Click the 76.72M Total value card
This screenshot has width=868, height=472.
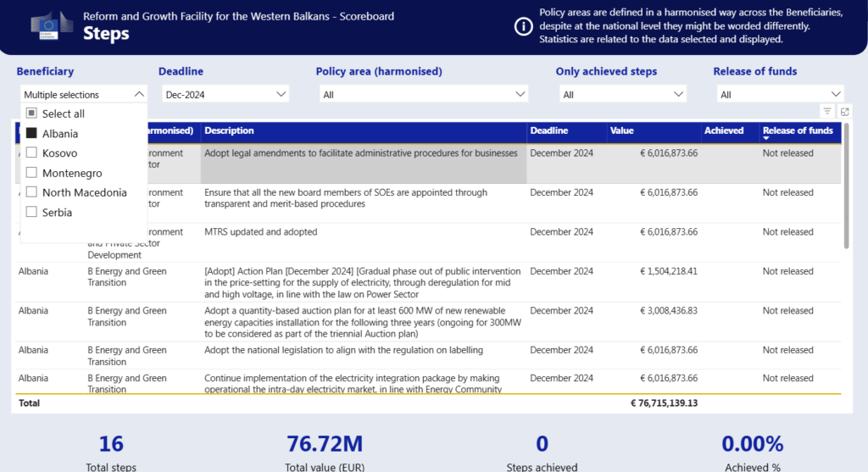click(325, 453)
